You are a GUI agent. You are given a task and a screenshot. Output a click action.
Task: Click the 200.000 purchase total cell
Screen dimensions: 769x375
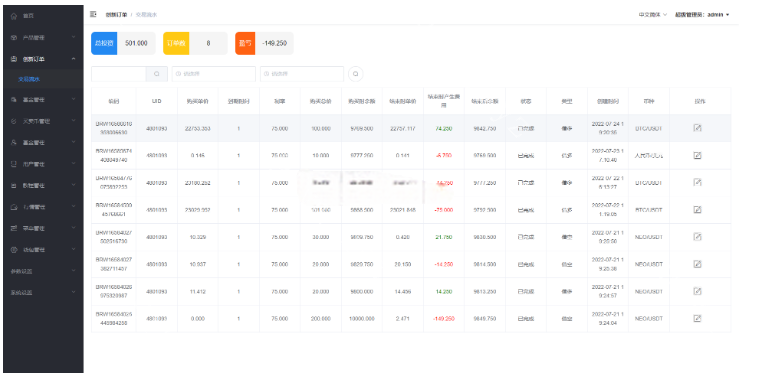(x=321, y=319)
